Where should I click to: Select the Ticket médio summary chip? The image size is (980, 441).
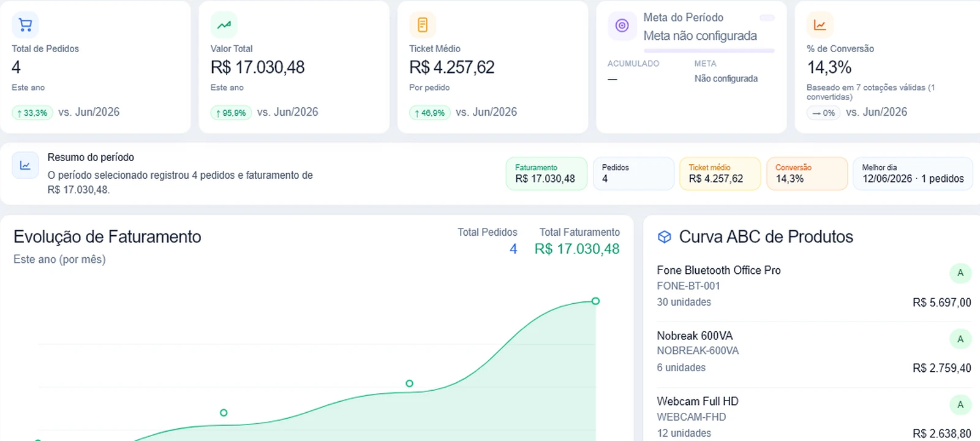coord(720,173)
